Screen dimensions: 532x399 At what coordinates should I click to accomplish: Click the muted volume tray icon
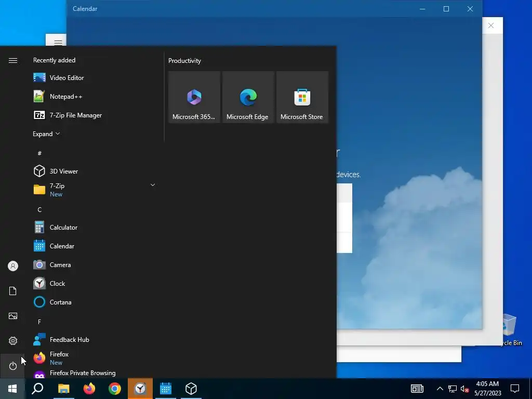pyautogui.click(x=464, y=389)
